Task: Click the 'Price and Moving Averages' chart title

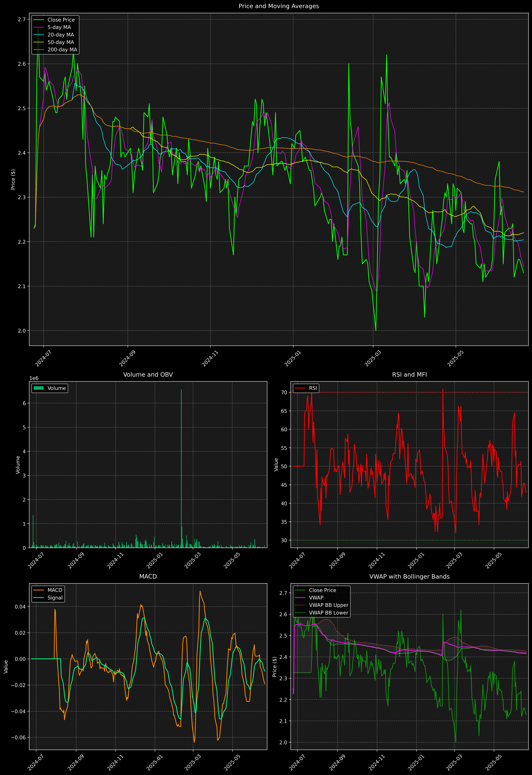Action: coord(279,6)
